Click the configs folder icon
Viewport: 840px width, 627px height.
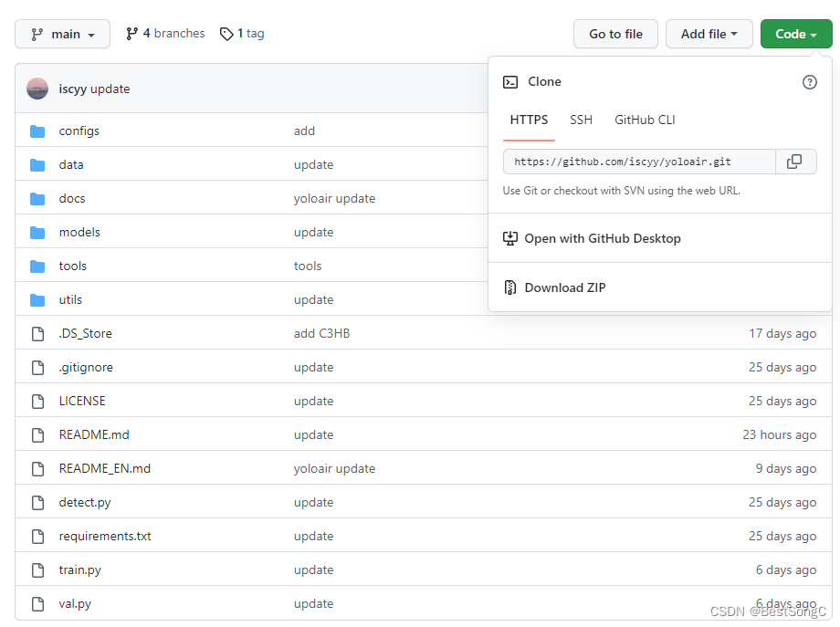37,131
